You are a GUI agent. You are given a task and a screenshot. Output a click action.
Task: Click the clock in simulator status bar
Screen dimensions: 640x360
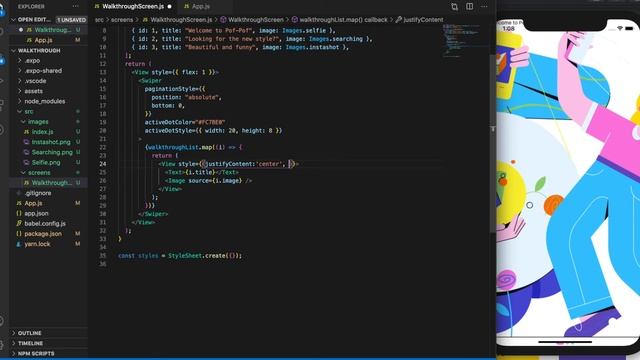tap(509, 29)
